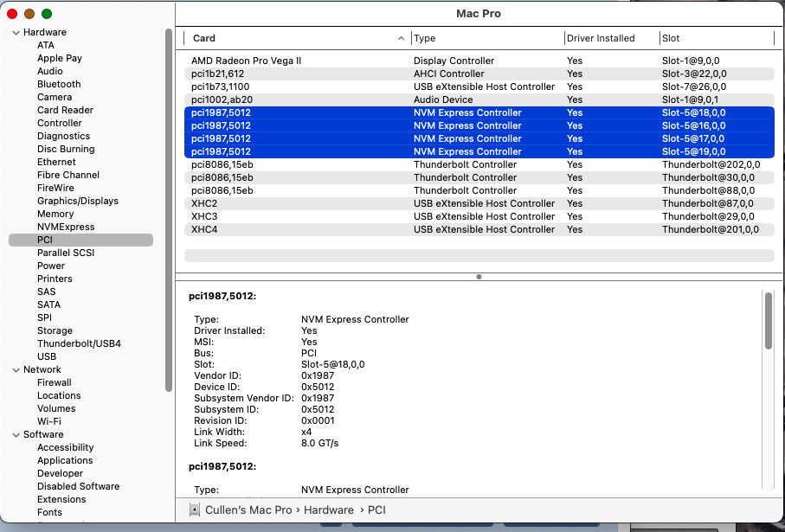Click the sidebar vertical scrollbar
This screenshot has height=532, width=785.
click(169, 210)
